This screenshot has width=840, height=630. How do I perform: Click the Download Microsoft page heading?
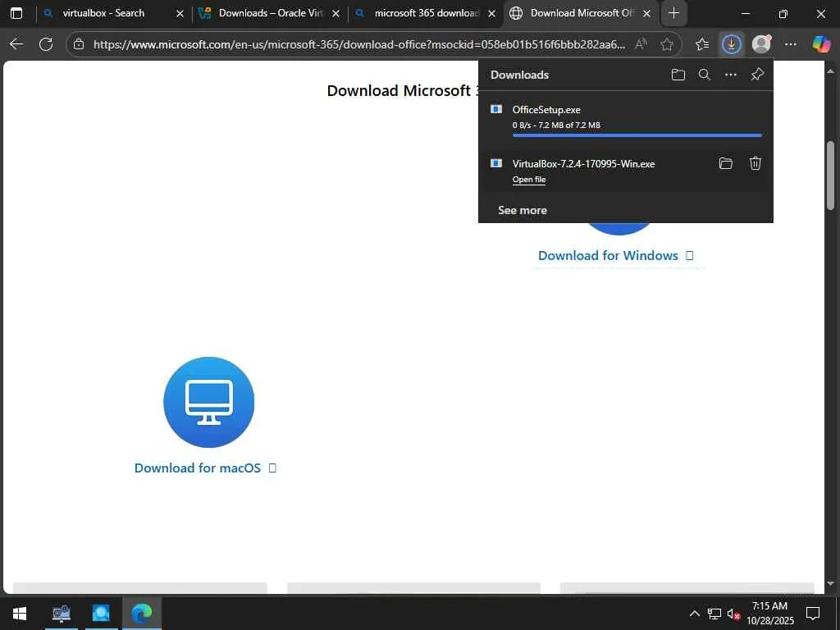pos(402,90)
